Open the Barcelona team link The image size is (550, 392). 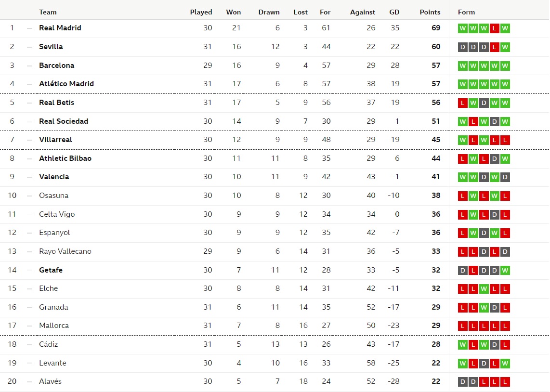[56, 65]
